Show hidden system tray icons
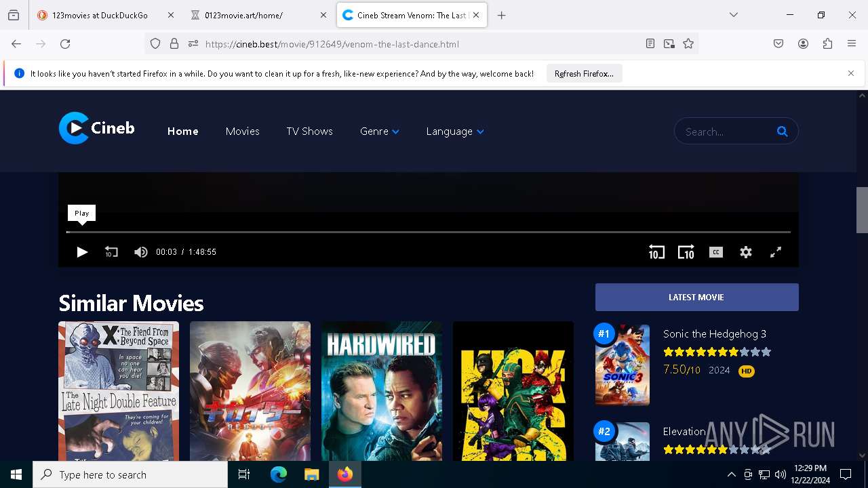The height and width of the screenshot is (488, 868). [731, 474]
